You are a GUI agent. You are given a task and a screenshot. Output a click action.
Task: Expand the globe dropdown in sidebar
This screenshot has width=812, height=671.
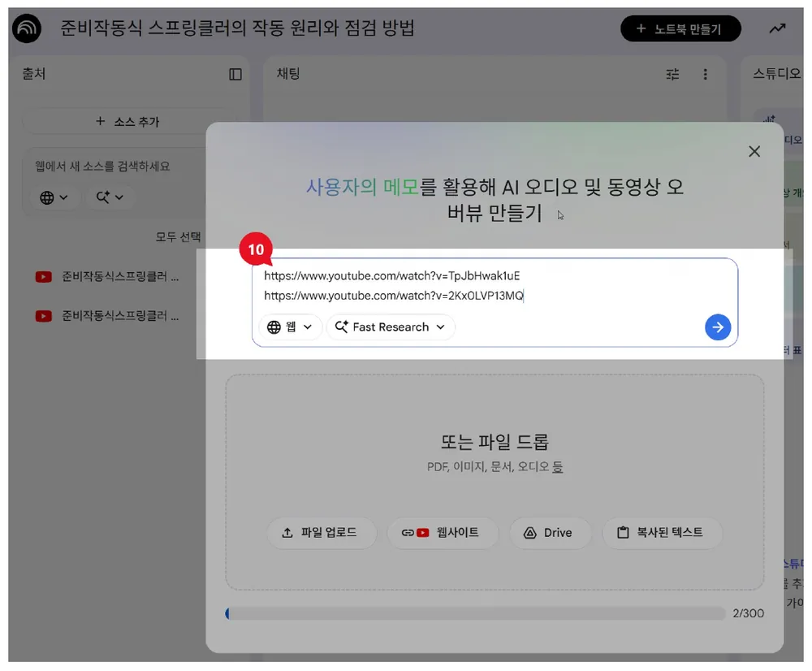tap(54, 197)
